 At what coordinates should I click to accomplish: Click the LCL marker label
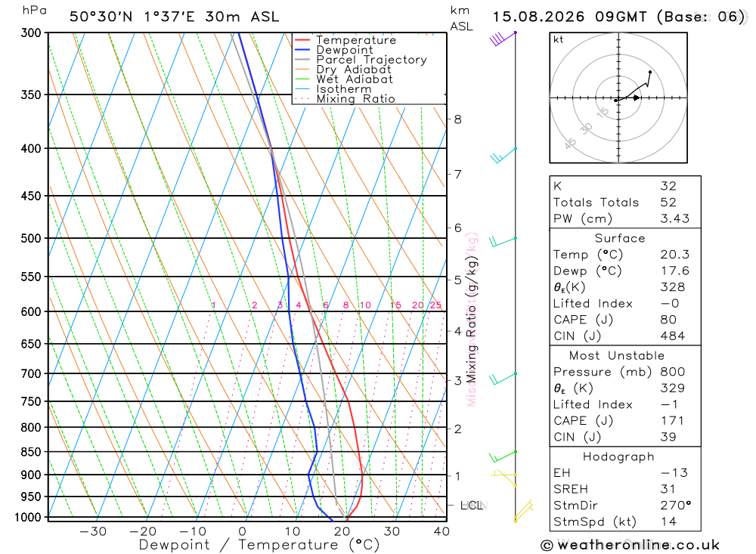472,506
